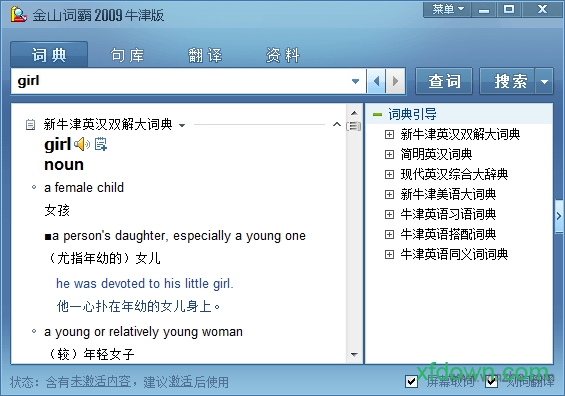Image resolution: width=565 pixels, height=396 pixels.
Task: Click document icon beside 新牛津英汉双解大词典 heading
Action: coord(31,125)
